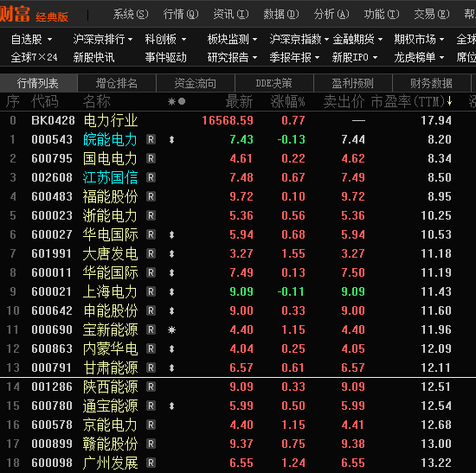The width and height of the screenshot is (476, 473).
Task: Click the diamond marker in 内蒙华电 row
Action: point(172,348)
